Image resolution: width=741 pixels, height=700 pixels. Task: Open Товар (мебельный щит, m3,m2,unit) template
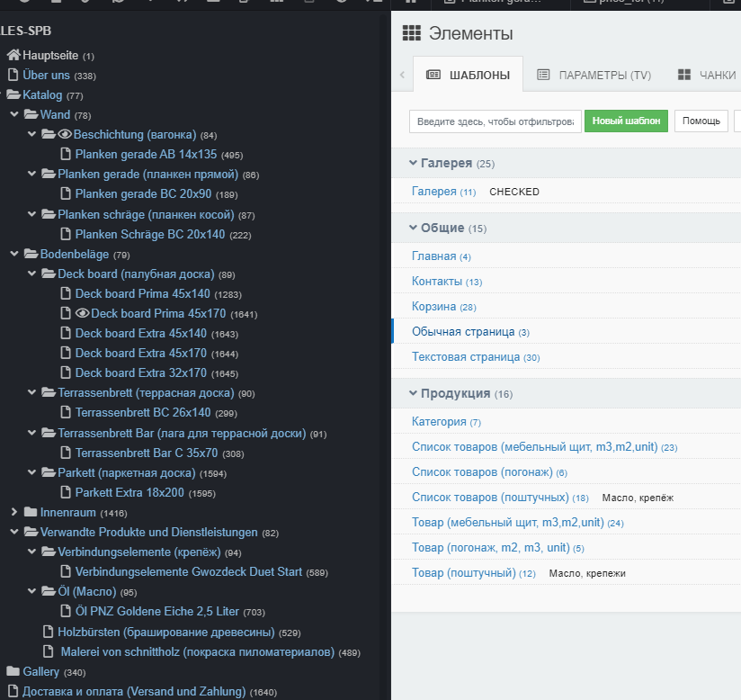coord(517,522)
